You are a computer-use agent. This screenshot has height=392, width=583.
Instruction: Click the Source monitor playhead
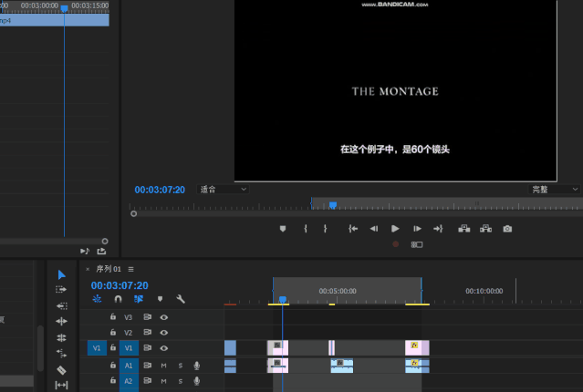coord(65,8)
